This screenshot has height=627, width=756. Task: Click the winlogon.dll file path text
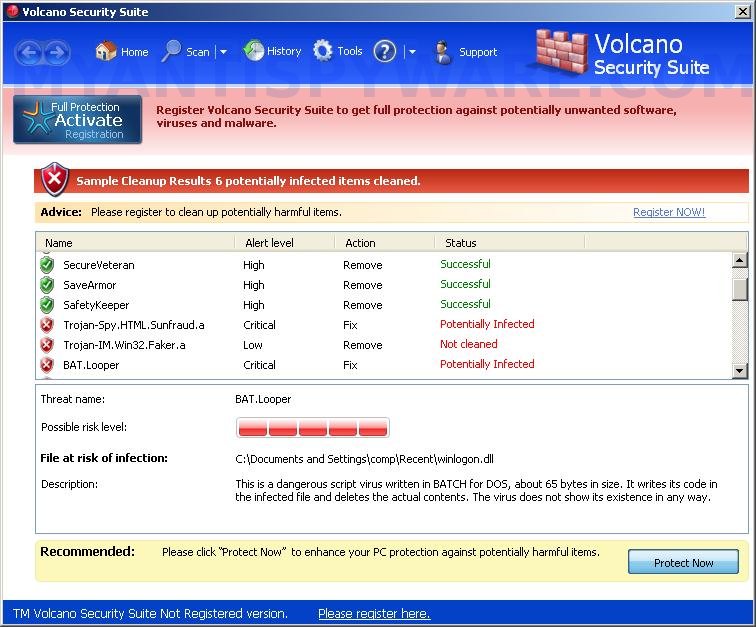[364, 459]
